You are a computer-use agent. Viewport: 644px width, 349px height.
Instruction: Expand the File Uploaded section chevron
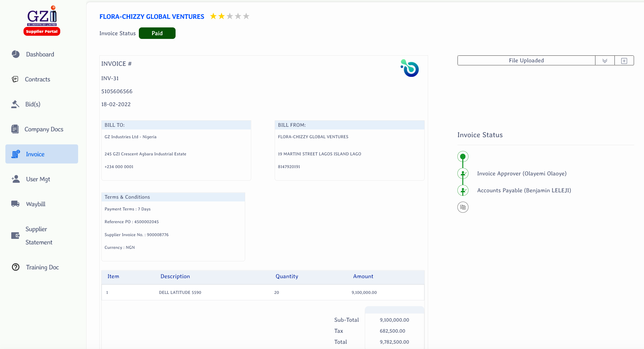[x=605, y=60]
